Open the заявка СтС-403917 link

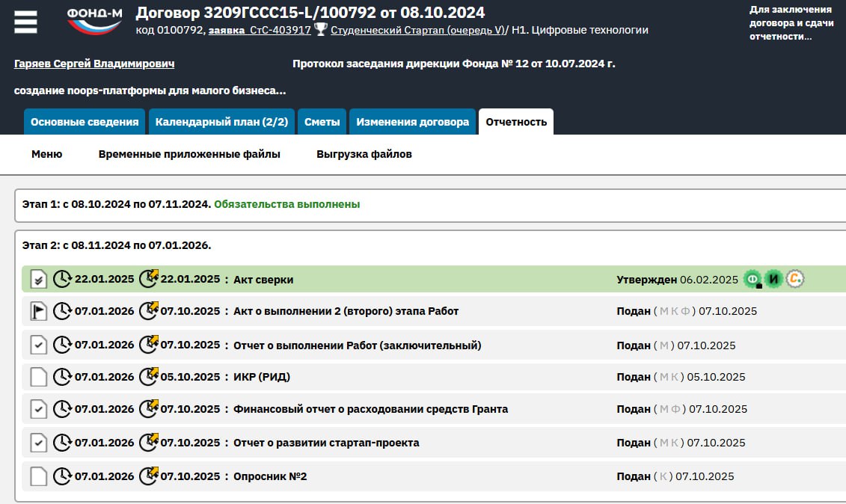coord(260,31)
